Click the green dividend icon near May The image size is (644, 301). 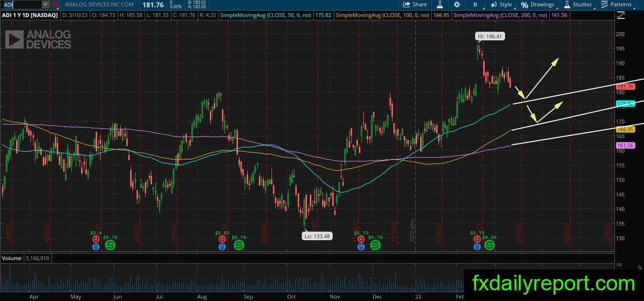111,245
